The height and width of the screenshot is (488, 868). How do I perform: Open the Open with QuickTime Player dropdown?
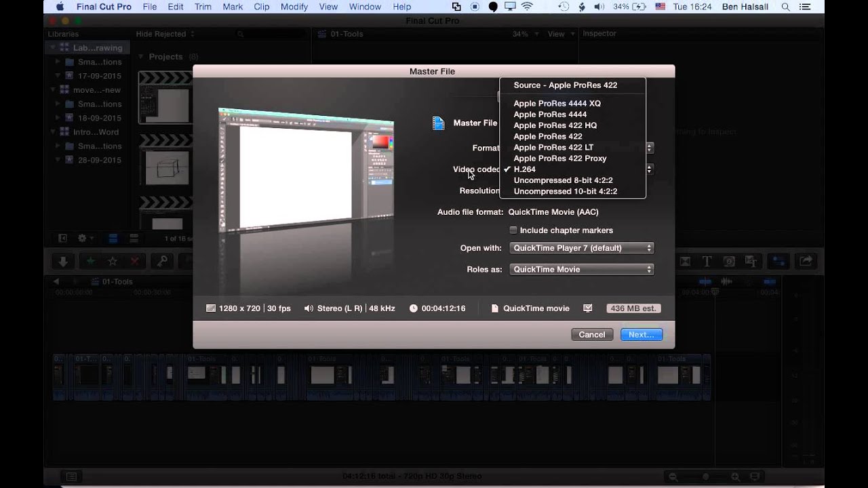point(581,248)
